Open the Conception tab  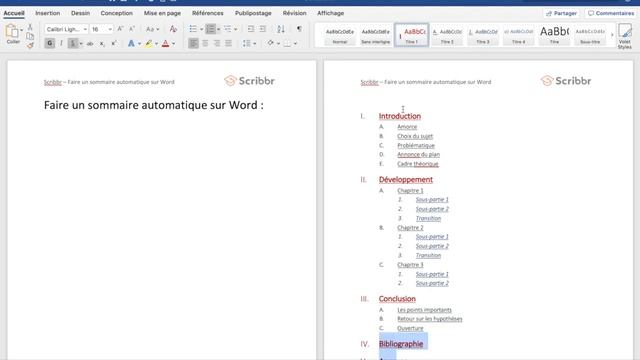point(117,13)
